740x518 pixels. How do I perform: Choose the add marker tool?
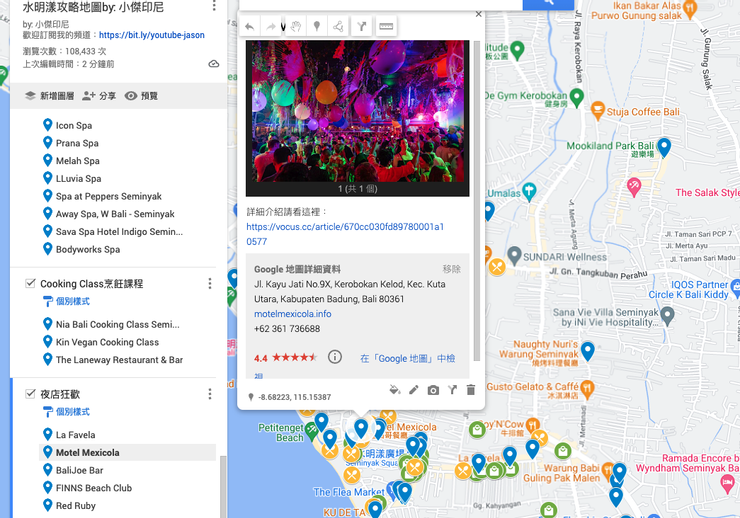[317, 27]
